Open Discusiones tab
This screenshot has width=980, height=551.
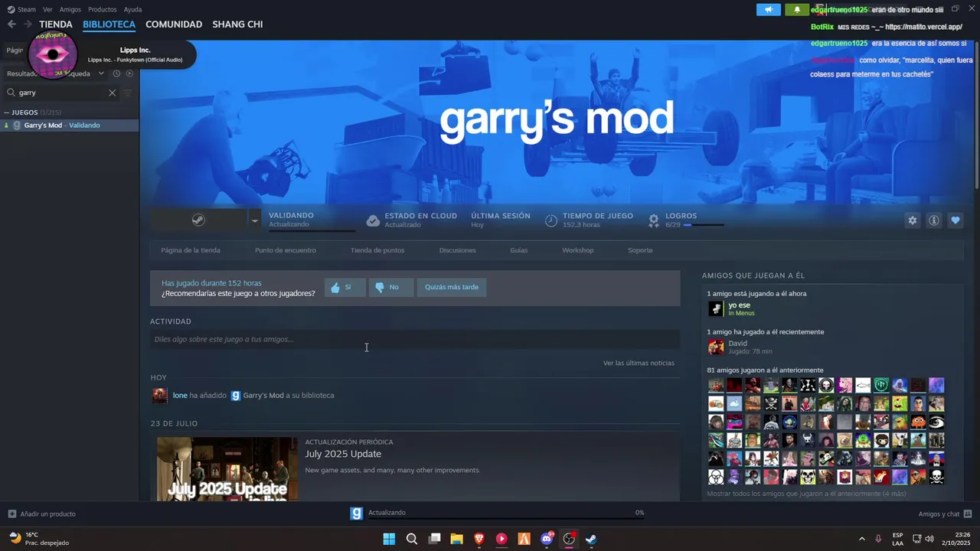point(458,250)
